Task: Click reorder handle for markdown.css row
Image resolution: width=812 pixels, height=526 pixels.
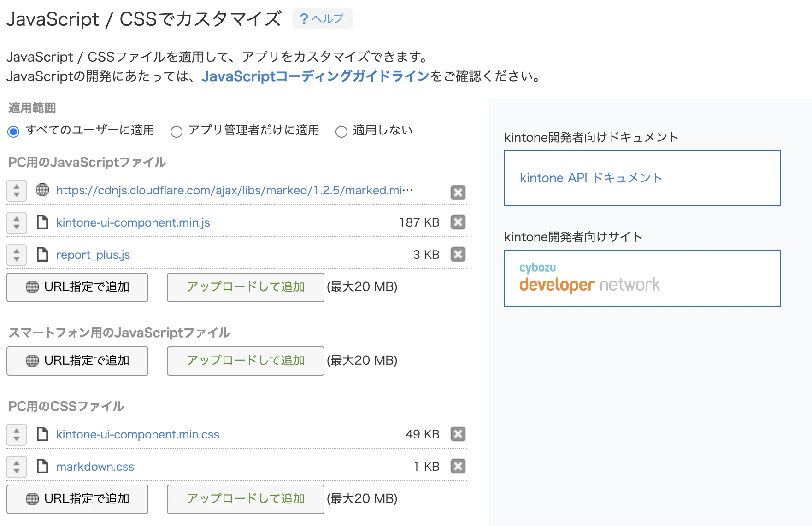Action: click(17, 467)
